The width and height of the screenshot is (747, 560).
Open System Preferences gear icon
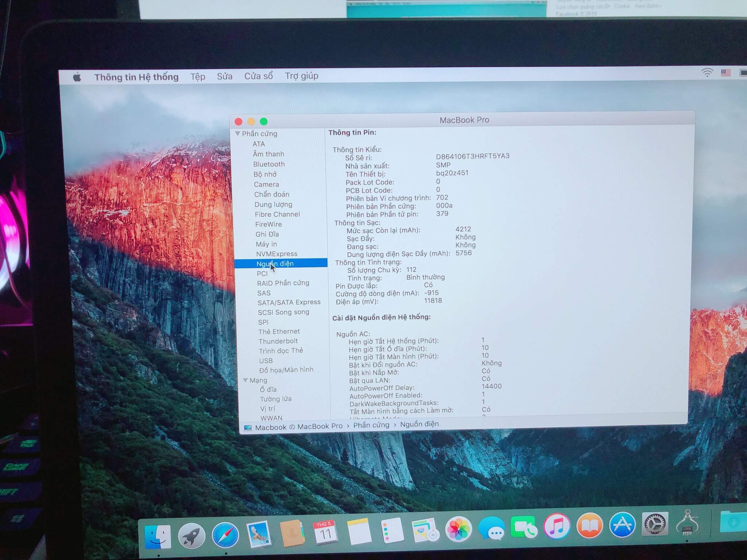tap(655, 524)
